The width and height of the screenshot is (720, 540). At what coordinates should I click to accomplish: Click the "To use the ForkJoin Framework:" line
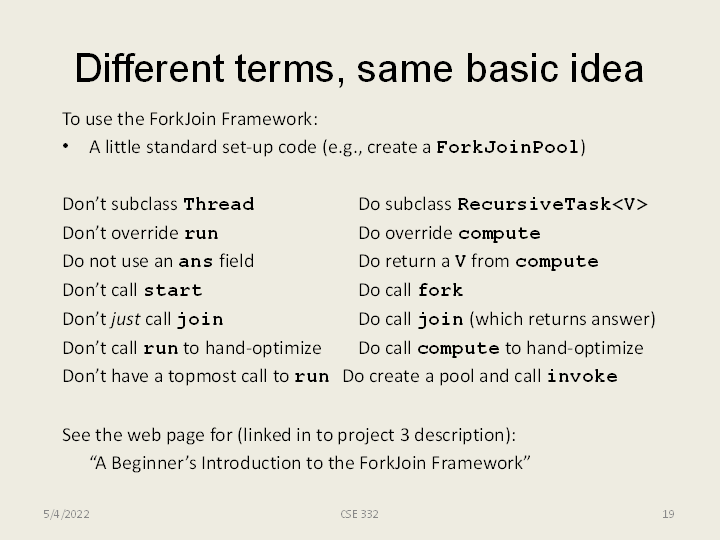(x=190, y=119)
